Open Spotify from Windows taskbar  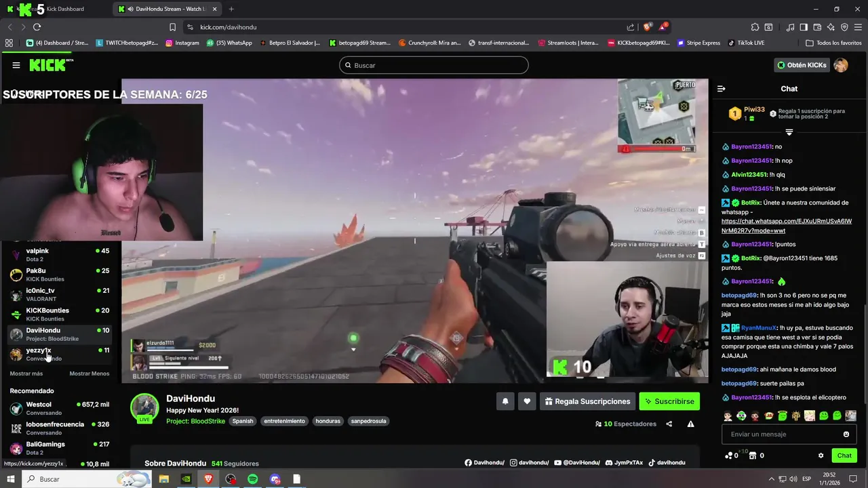(253, 479)
